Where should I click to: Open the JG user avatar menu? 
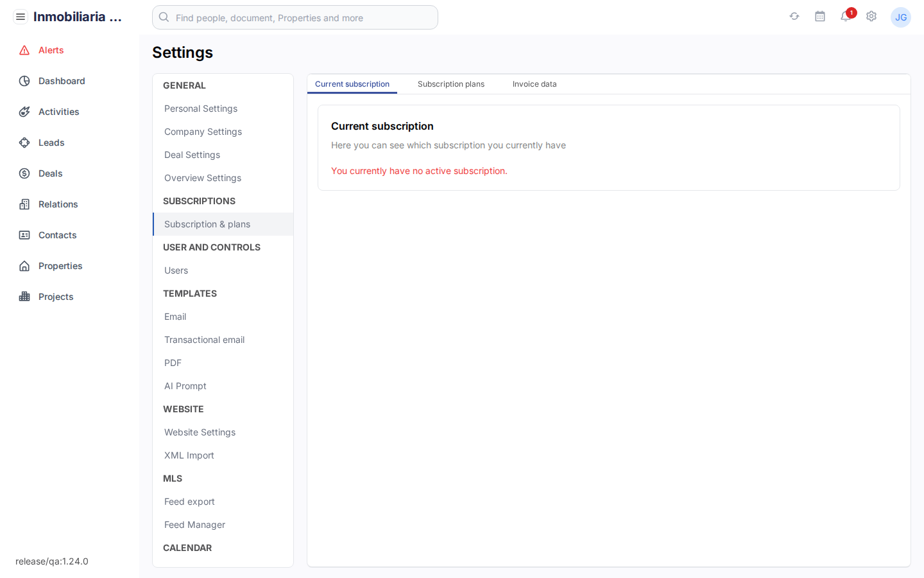[901, 17]
